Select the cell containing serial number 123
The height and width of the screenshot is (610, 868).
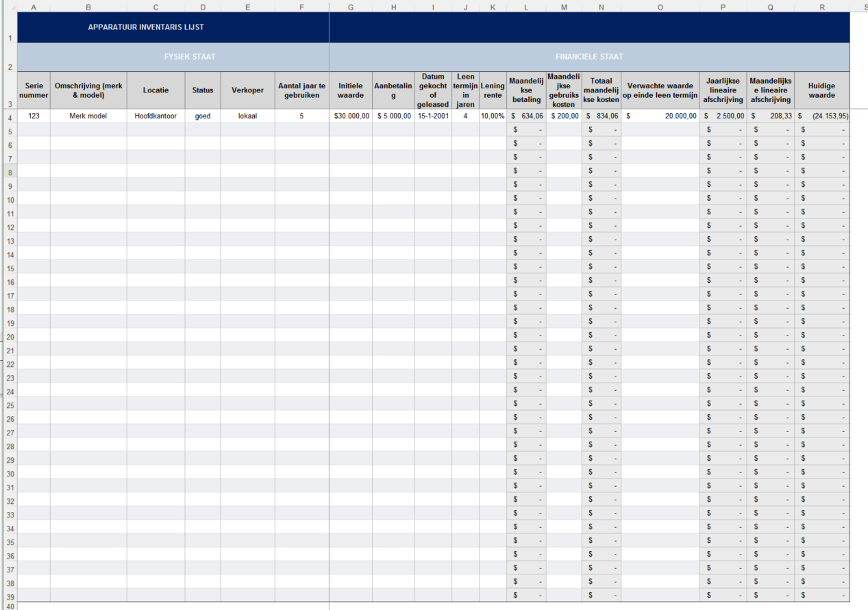click(x=33, y=115)
